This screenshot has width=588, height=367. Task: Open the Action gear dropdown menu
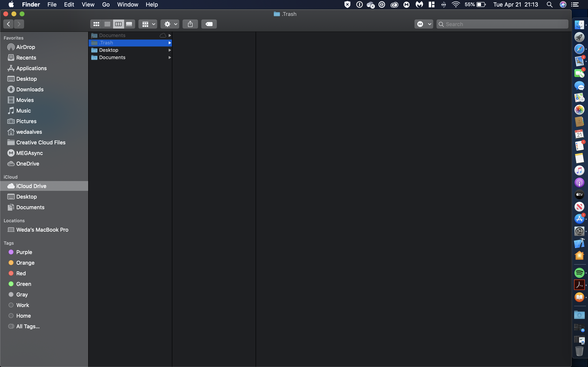point(170,24)
